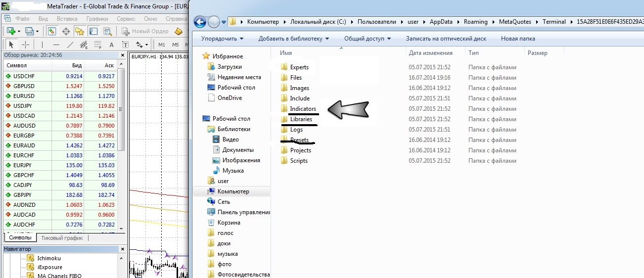Open the 'Вид' menu in MetaTrader
The image size is (644, 278).
43,19
